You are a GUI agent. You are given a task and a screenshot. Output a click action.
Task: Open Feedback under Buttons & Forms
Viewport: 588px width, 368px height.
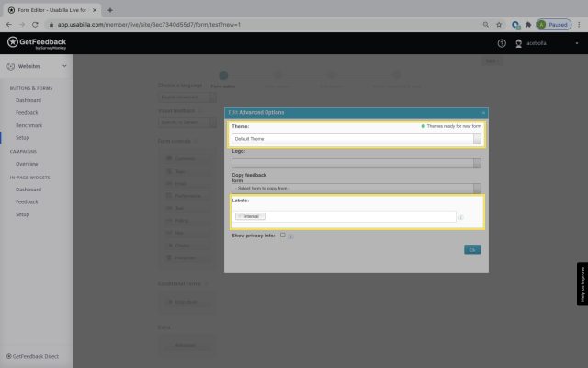(27, 112)
